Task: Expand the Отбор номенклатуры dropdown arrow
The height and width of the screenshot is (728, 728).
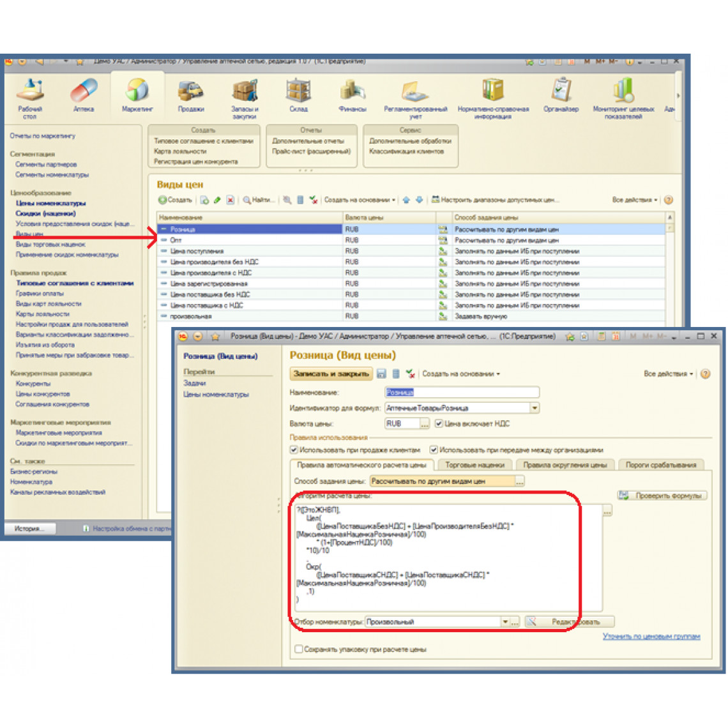Action: (x=505, y=622)
